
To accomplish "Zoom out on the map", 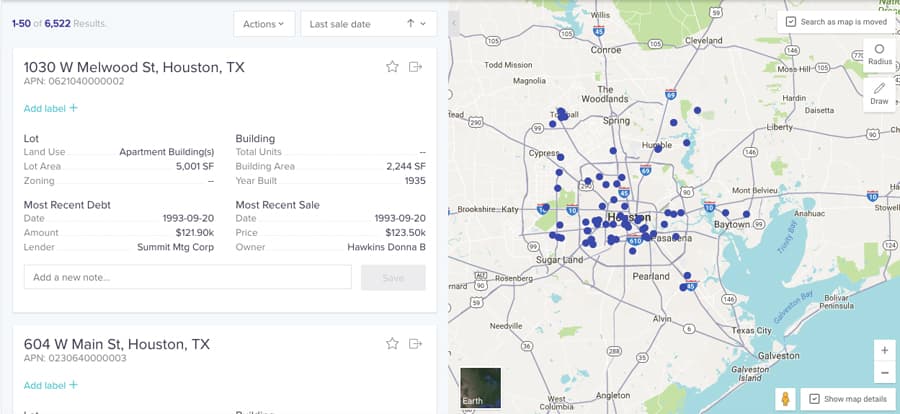I will pyautogui.click(x=883, y=373).
